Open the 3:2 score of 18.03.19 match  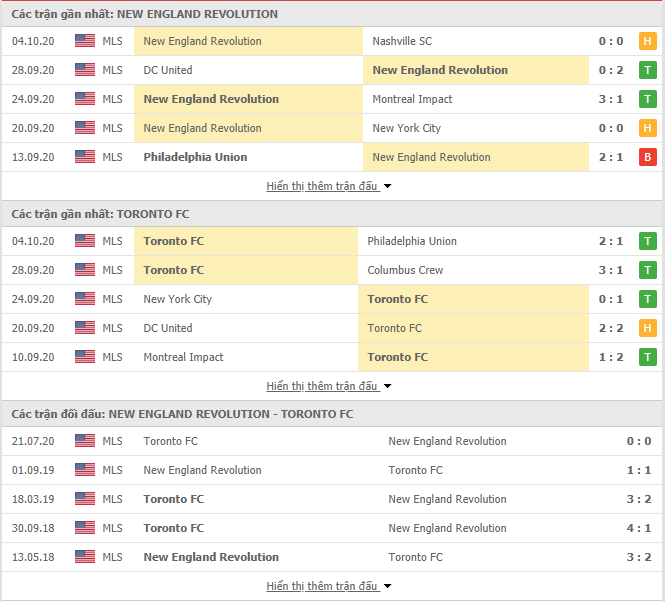(639, 499)
